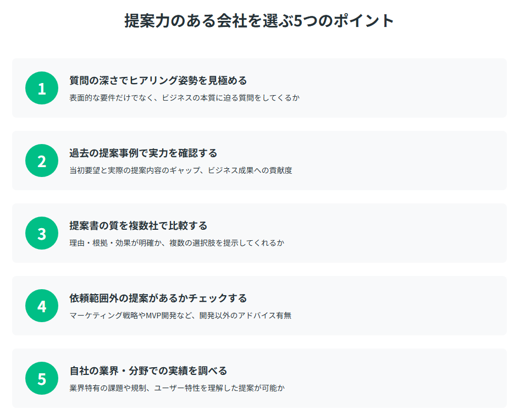Select the description starting with 業界特有の課題や規制
This screenshot has width=519, height=420.
coord(176,388)
